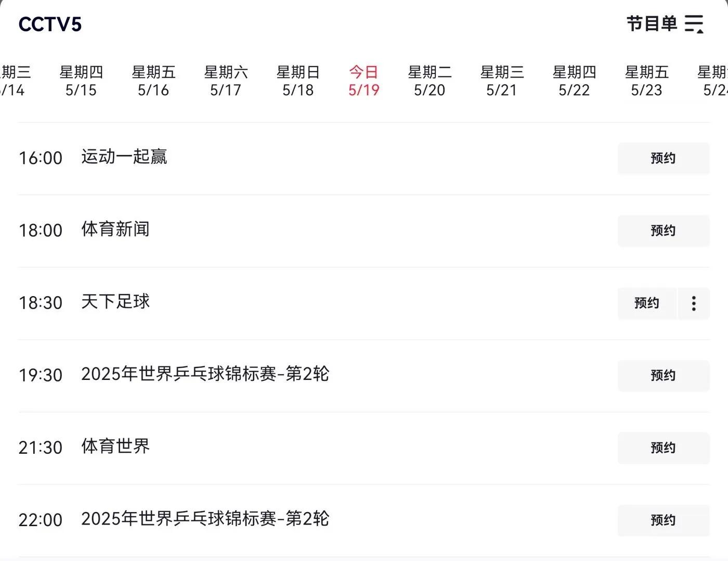The image size is (728, 561).
Task: Switch to 星期六 5/17 schedule
Action: pos(226,81)
